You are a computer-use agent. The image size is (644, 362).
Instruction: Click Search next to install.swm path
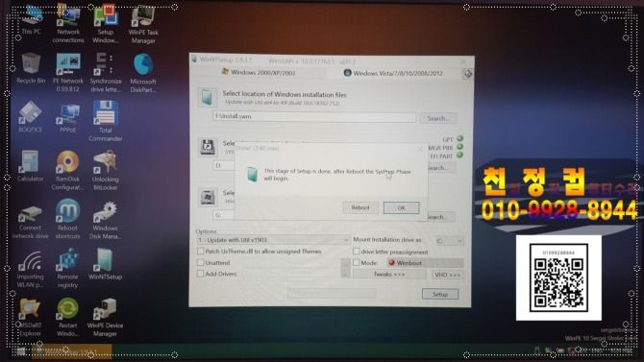[437, 118]
